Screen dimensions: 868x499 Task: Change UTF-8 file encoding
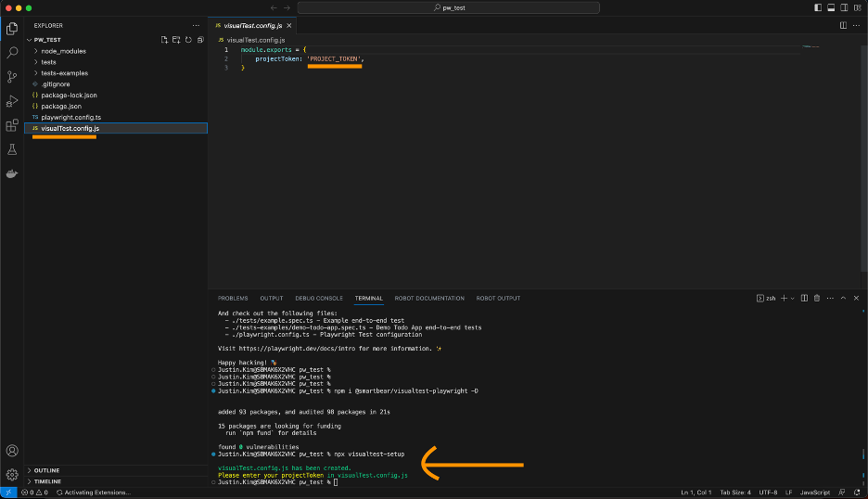click(768, 493)
